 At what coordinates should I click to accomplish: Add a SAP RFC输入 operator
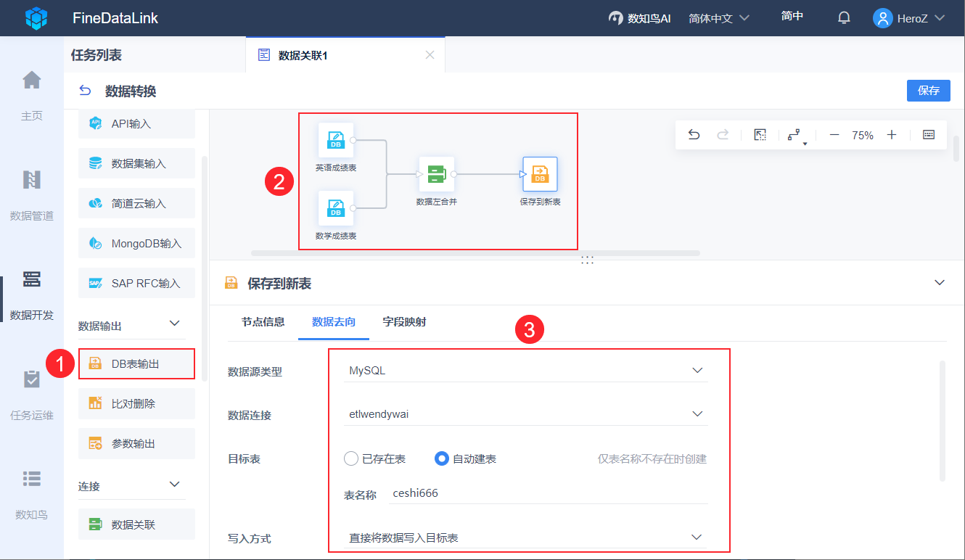(136, 283)
